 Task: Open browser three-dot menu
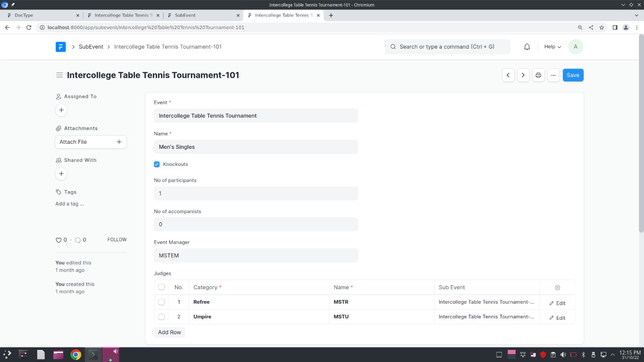(x=636, y=28)
